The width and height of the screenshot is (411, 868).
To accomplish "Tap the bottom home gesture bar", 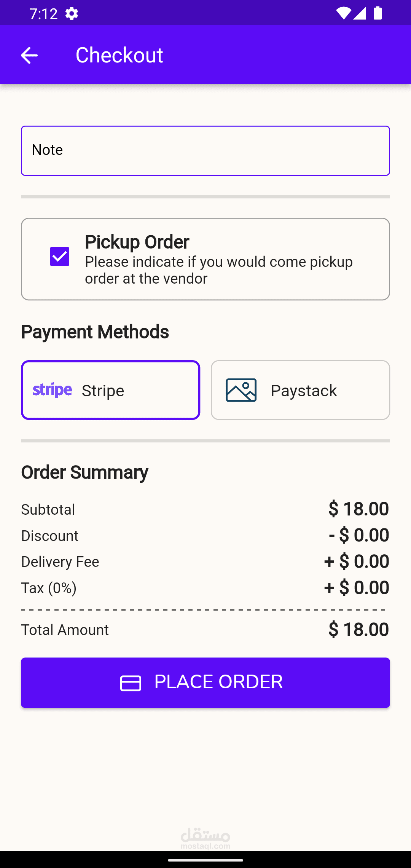I will point(205,860).
